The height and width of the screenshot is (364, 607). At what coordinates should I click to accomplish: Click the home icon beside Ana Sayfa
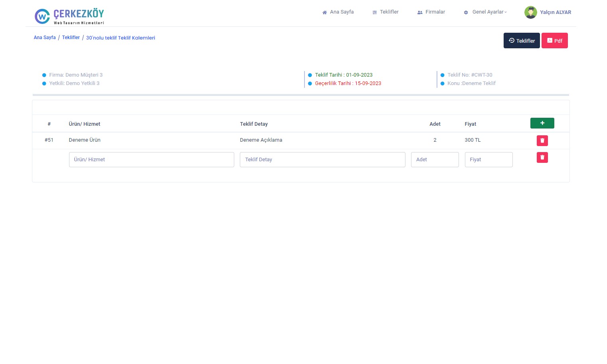tap(324, 12)
